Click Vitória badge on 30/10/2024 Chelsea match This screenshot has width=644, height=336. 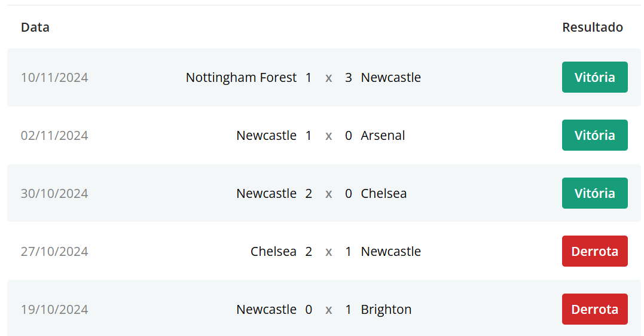coord(594,193)
